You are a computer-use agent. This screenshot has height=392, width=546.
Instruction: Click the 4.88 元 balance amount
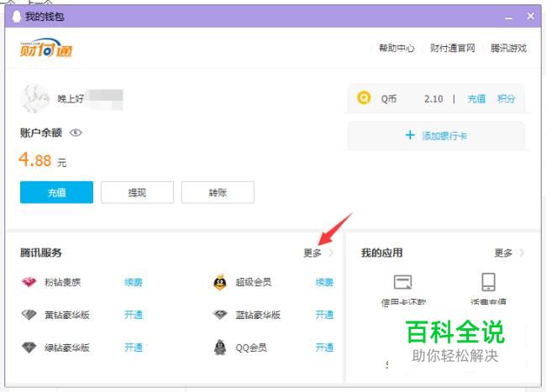pos(42,160)
